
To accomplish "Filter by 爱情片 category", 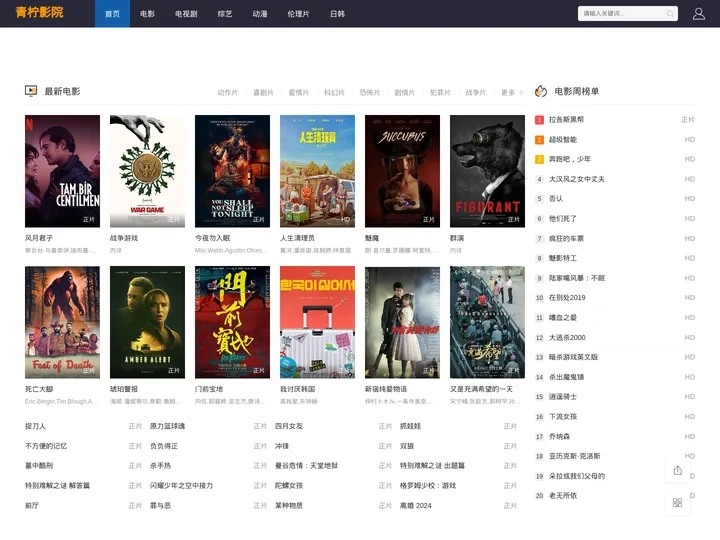I will [x=298, y=93].
